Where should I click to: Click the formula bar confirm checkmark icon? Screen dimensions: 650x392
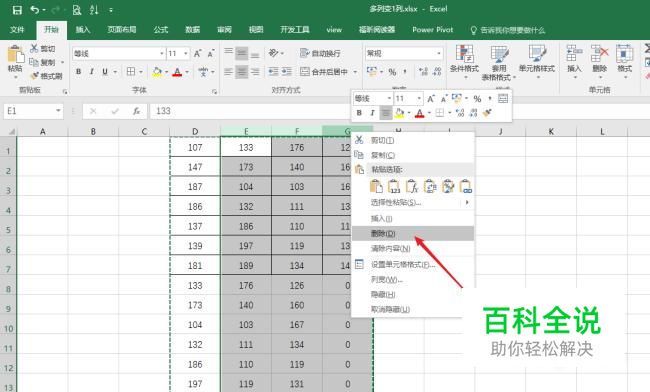point(115,111)
